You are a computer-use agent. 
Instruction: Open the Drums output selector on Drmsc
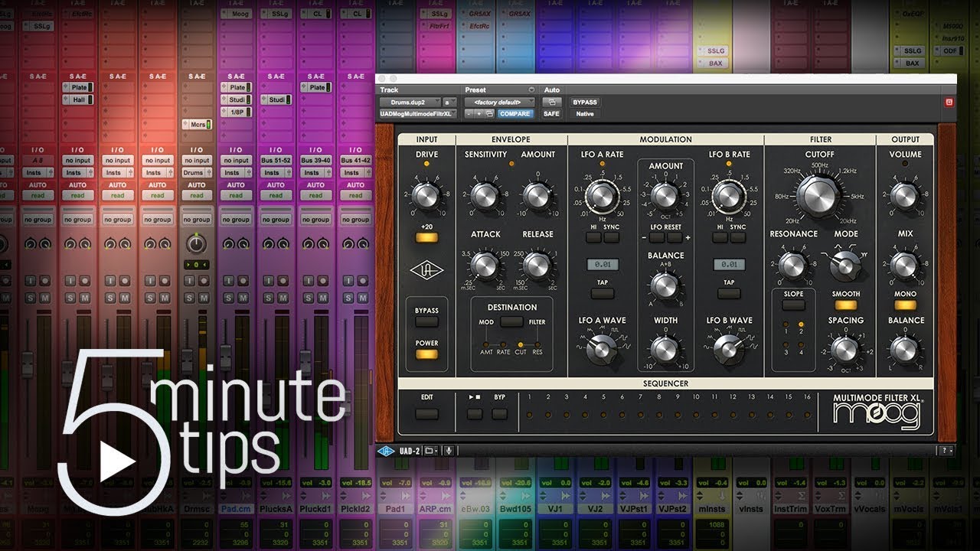(197, 173)
